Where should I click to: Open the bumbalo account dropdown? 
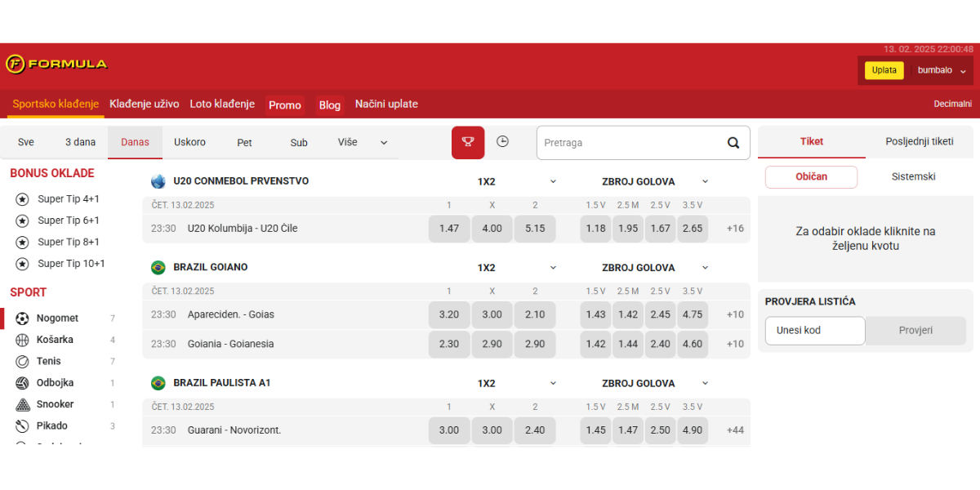940,70
